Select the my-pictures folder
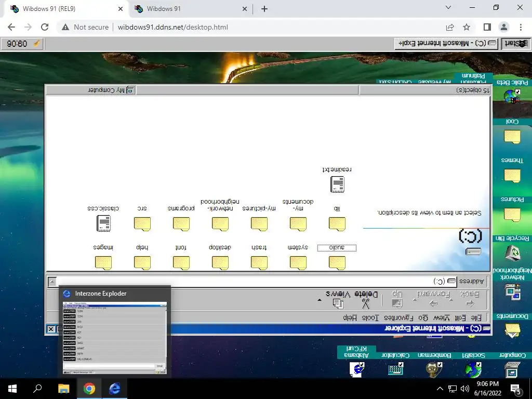The width and height of the screenshot is (532, 399). point(259,223)
